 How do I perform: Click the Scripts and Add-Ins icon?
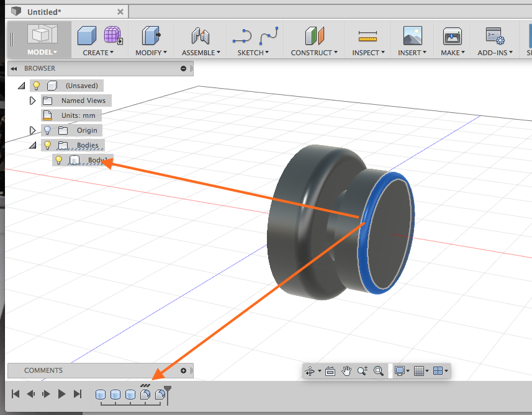coord(495,35)
